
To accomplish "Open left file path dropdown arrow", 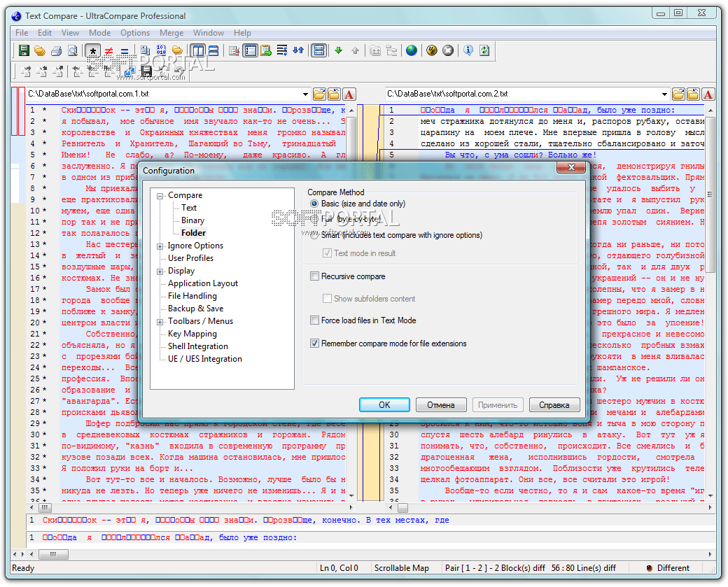I will tap(305, 94).
